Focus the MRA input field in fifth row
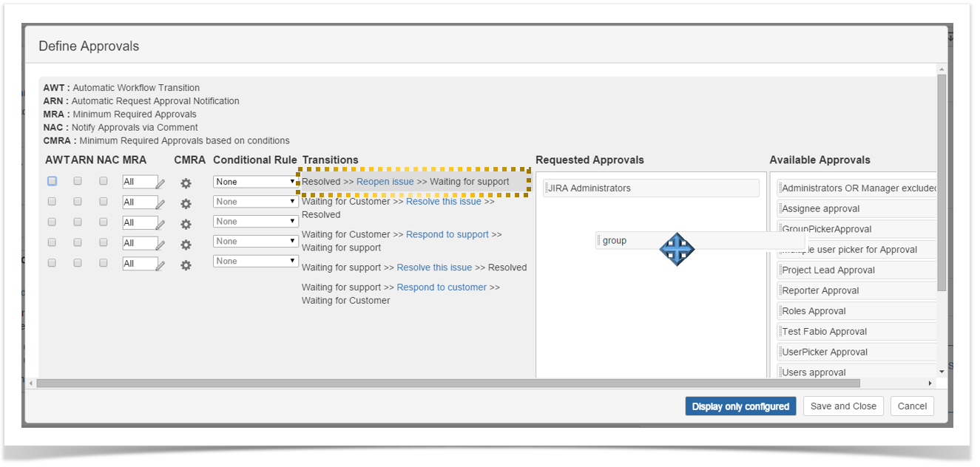Screen dimensions: 980x467 tap(139, 263)
